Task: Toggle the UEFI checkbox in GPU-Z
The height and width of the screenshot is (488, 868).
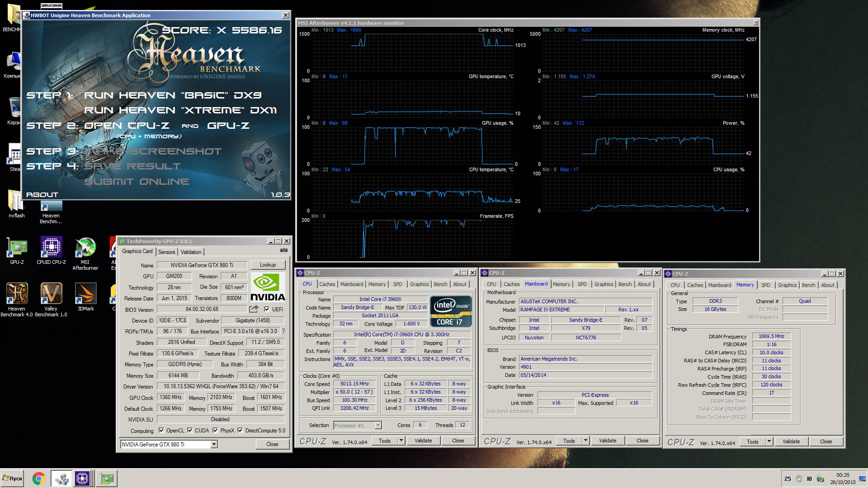Action: (x=267, y=310)
